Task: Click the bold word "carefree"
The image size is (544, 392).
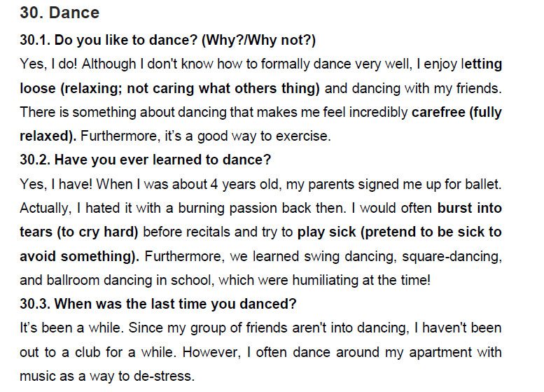Action: 438,112
